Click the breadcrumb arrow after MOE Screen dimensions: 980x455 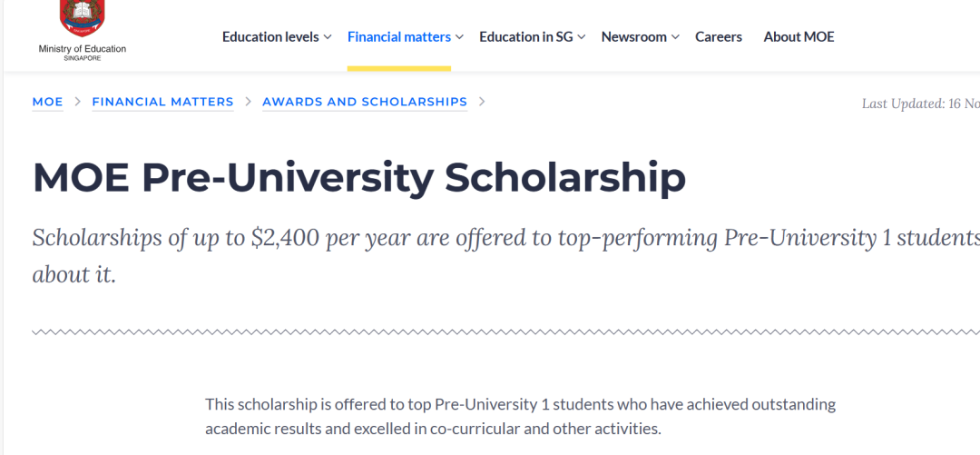click(77, 102)
